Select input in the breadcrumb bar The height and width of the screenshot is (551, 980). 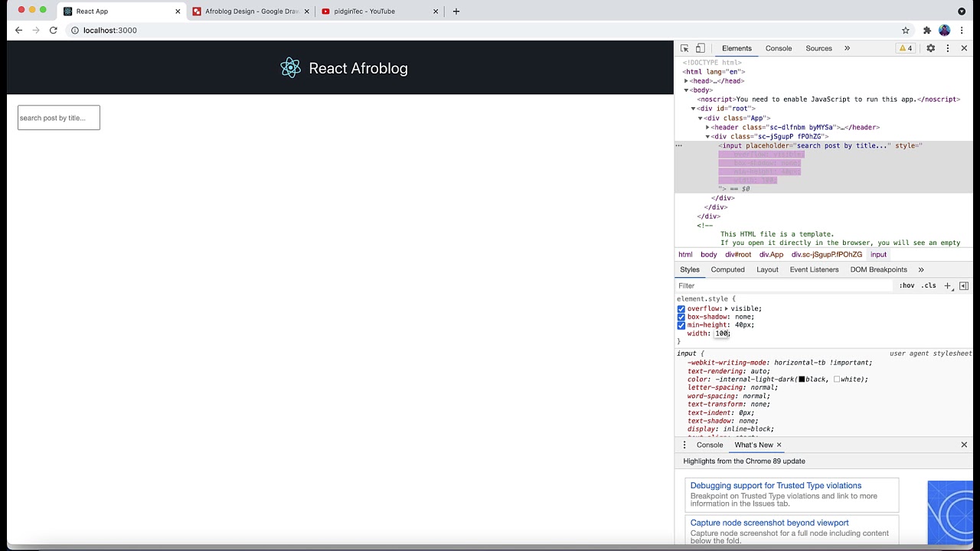(878, 255)
